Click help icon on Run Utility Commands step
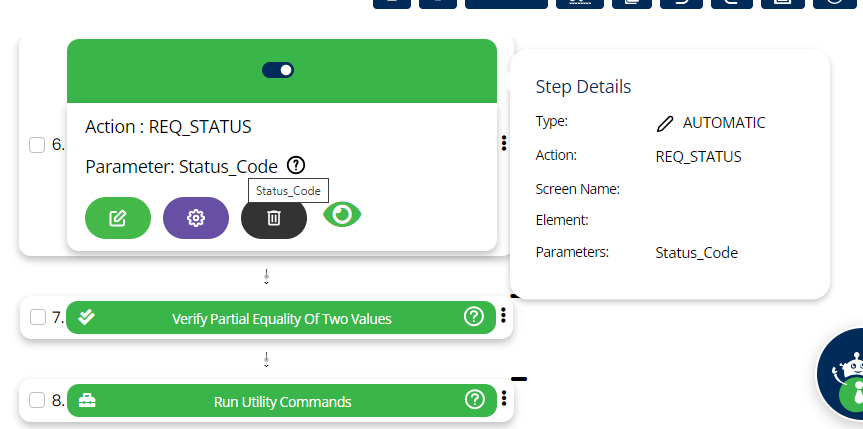The image size is (863, 429). point(474,400)
